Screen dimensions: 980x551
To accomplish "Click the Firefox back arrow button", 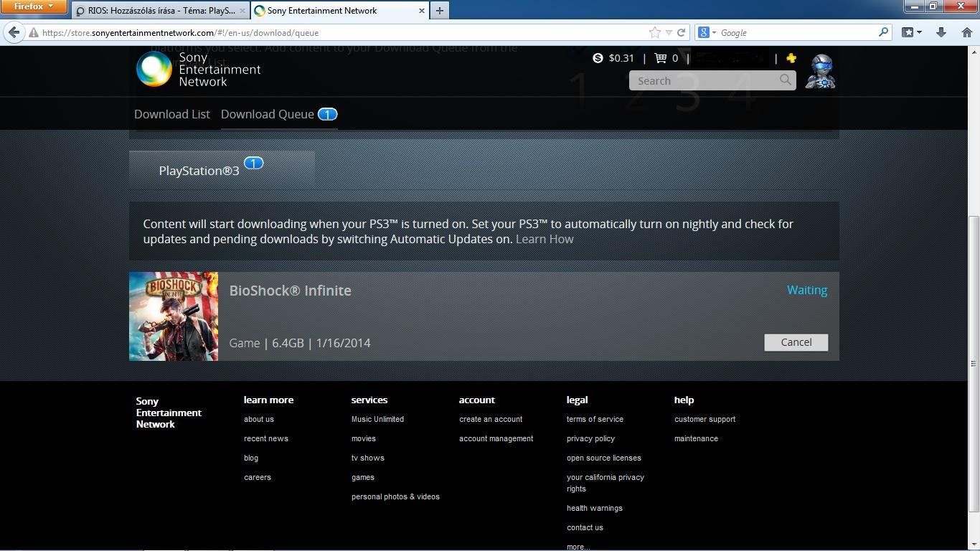I will (x=14, y=32).
